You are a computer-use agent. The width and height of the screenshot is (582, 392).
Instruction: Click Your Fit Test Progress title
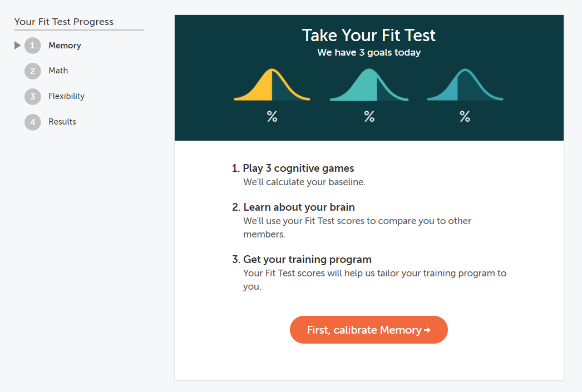(64, 22)
